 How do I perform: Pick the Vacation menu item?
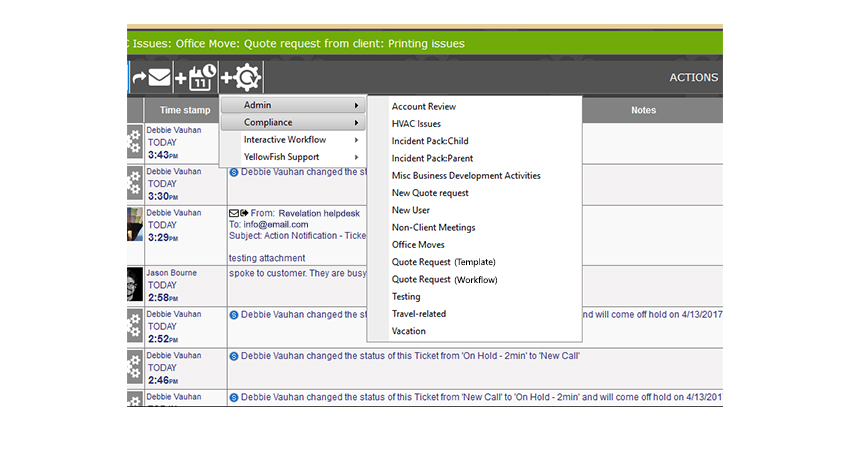point(409,331)
